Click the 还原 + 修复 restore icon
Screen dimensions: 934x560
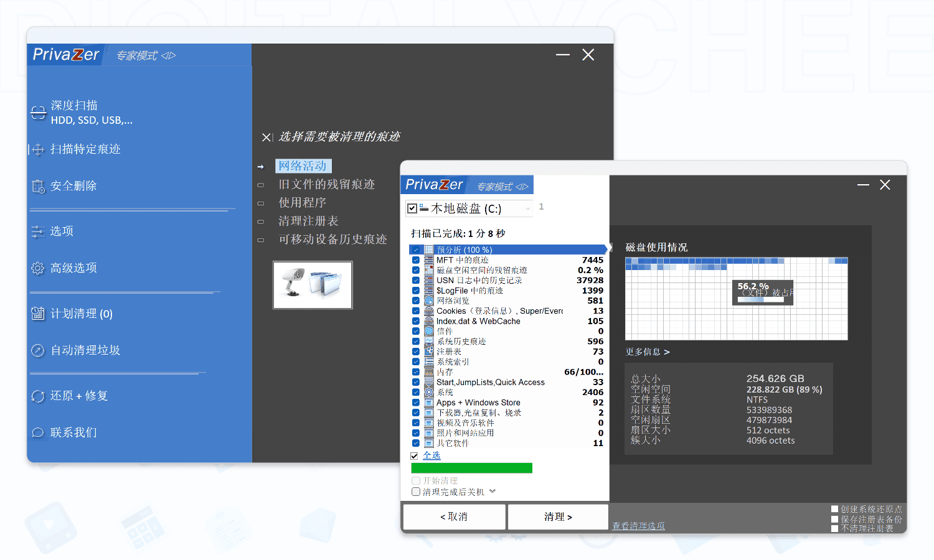(38, 396)
